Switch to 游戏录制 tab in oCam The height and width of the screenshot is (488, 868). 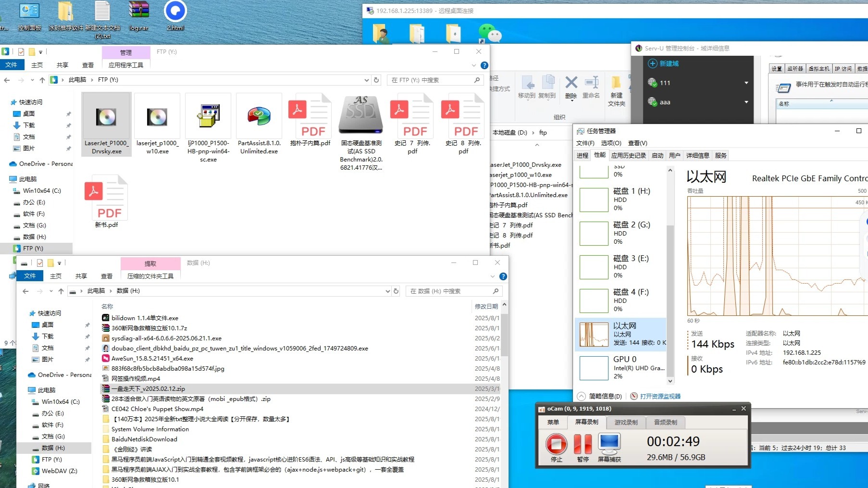click(626, 422)
